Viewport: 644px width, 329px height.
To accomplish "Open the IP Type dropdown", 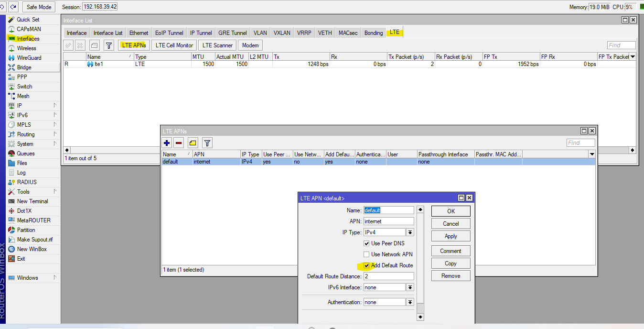I will pos(410,232).
